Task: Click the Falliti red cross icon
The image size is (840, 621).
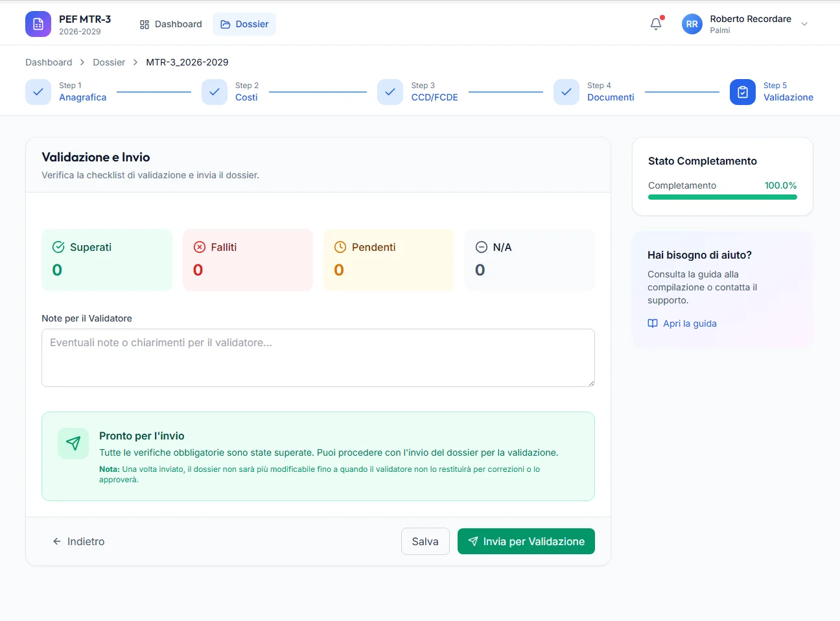Action: (x=200, y=247)
